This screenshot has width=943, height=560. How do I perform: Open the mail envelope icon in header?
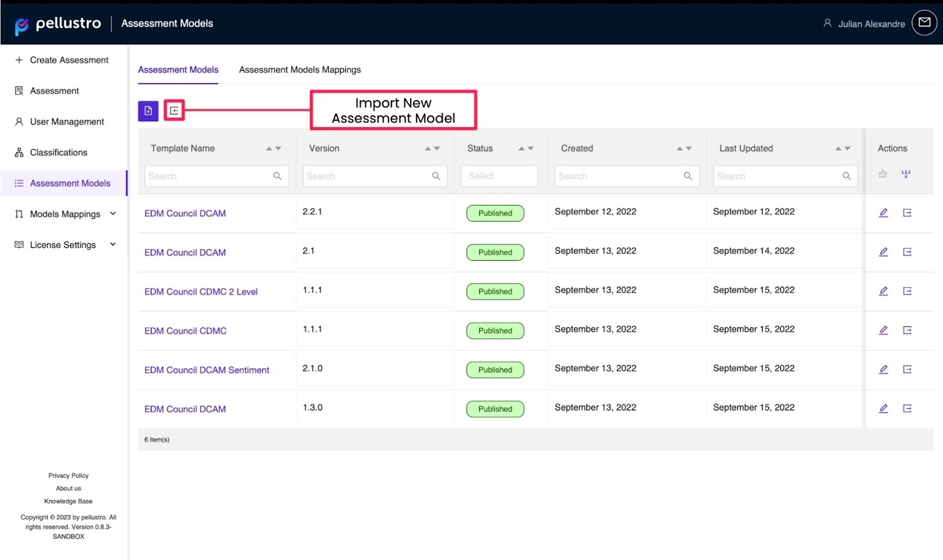pos(924,23)
